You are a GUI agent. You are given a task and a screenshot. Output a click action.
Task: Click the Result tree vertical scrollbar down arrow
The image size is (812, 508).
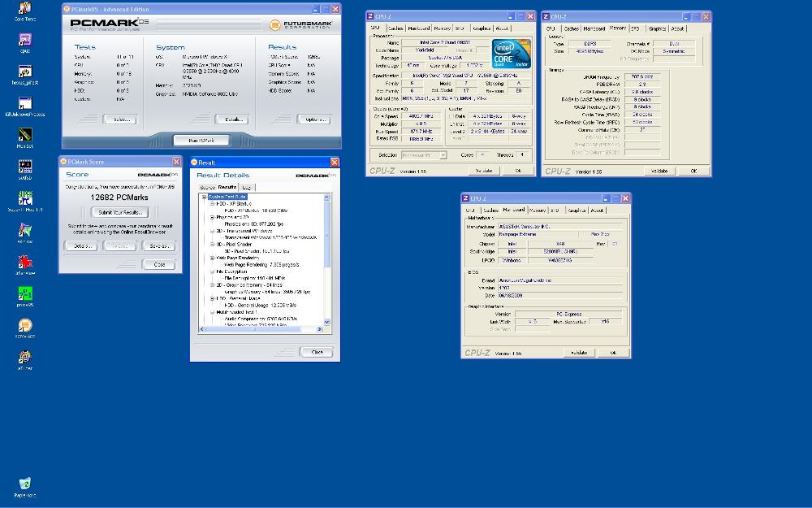[x=326, y=322]
